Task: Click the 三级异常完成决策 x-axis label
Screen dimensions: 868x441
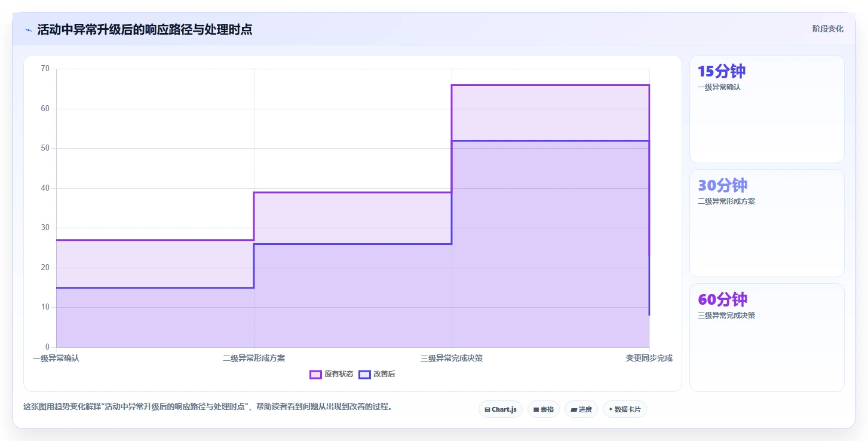Action: 452,359
